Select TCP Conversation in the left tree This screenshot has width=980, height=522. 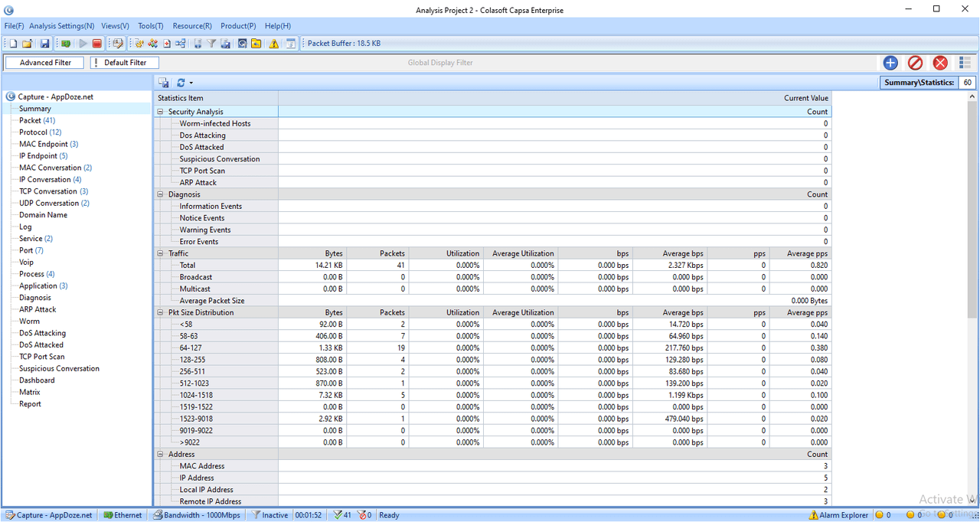tap(47, 191)
